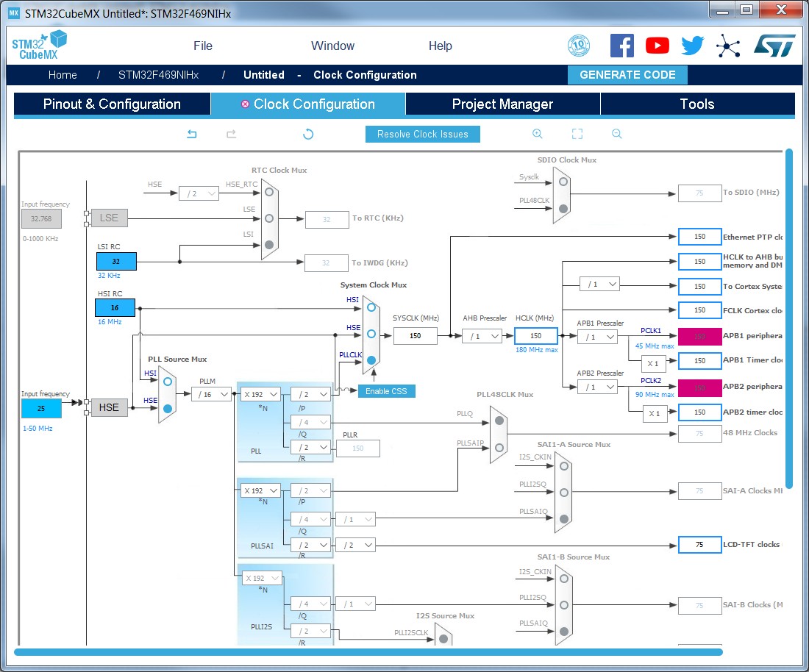Open the 10 years anniversary badge icon
809x672 pixels.
tap(578, 46)
